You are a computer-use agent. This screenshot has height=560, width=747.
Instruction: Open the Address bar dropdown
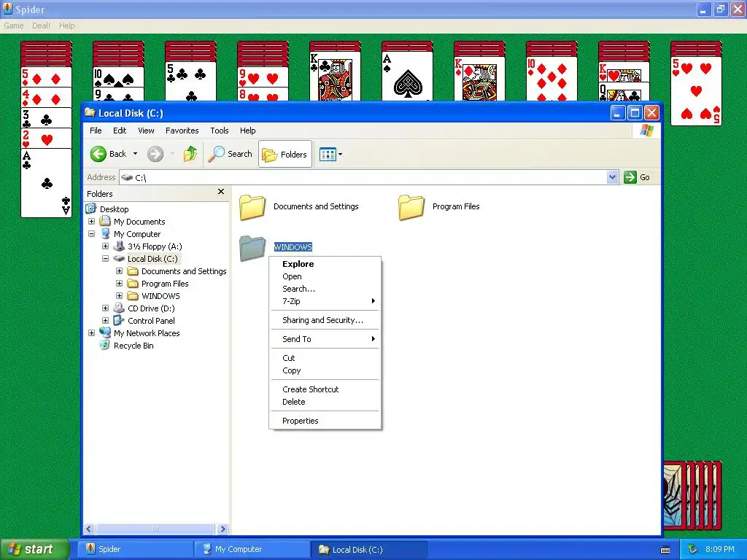click(612, 177)
